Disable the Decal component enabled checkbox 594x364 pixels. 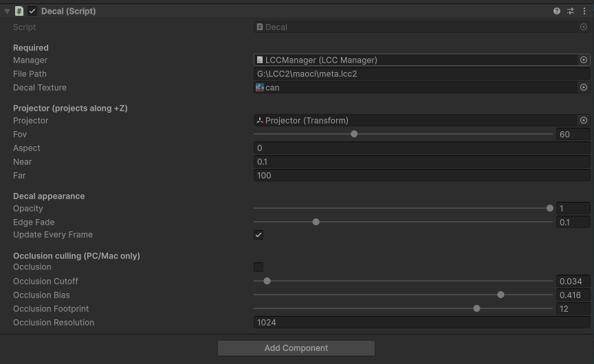tap(32, 12)
